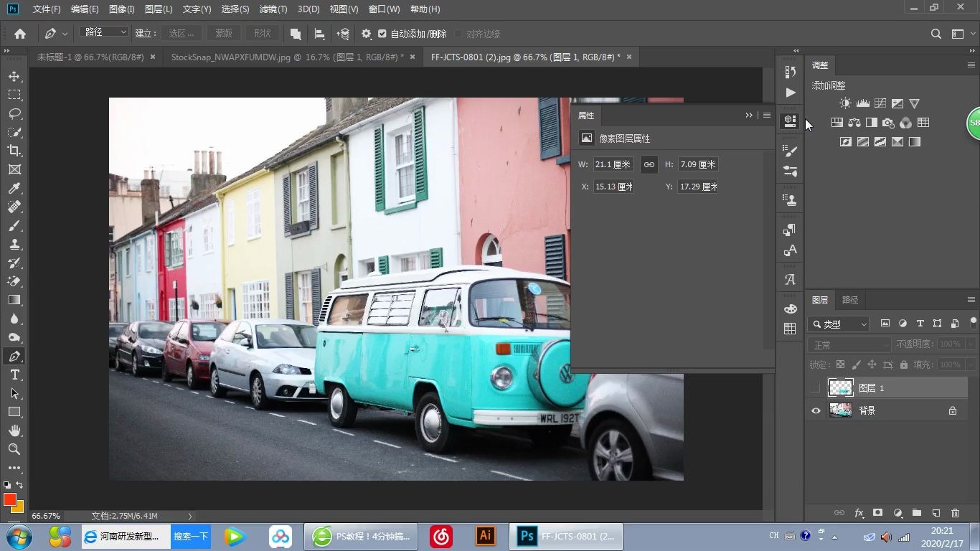Screen dimensions: 980x551
Task: Click the W width field in properties
Action: [x=613, y=164]
